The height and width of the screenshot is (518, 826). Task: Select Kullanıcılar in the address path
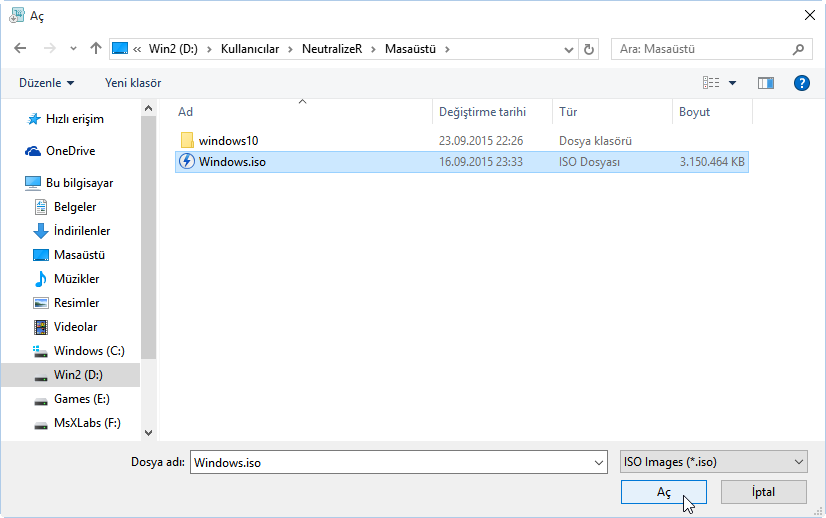[x=250, y=49]
